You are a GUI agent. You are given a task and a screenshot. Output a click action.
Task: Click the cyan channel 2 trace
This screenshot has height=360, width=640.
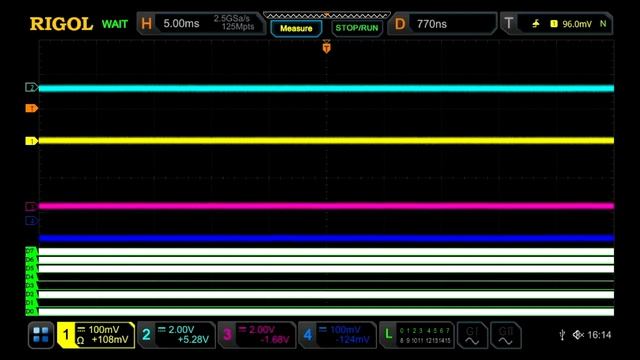(x=327, y=89)
